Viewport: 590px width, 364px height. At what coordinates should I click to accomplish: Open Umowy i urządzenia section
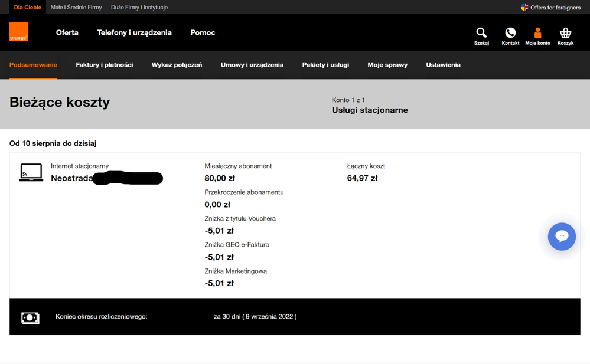[x=252, y=65]
